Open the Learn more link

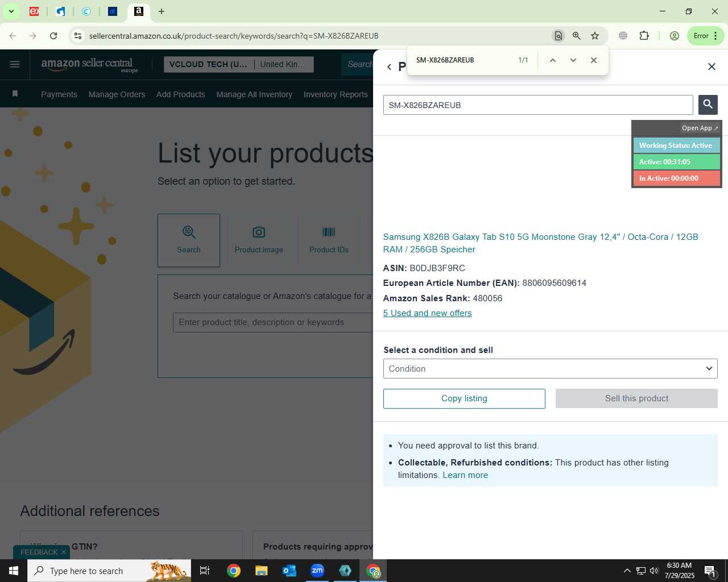pos(465,475)
